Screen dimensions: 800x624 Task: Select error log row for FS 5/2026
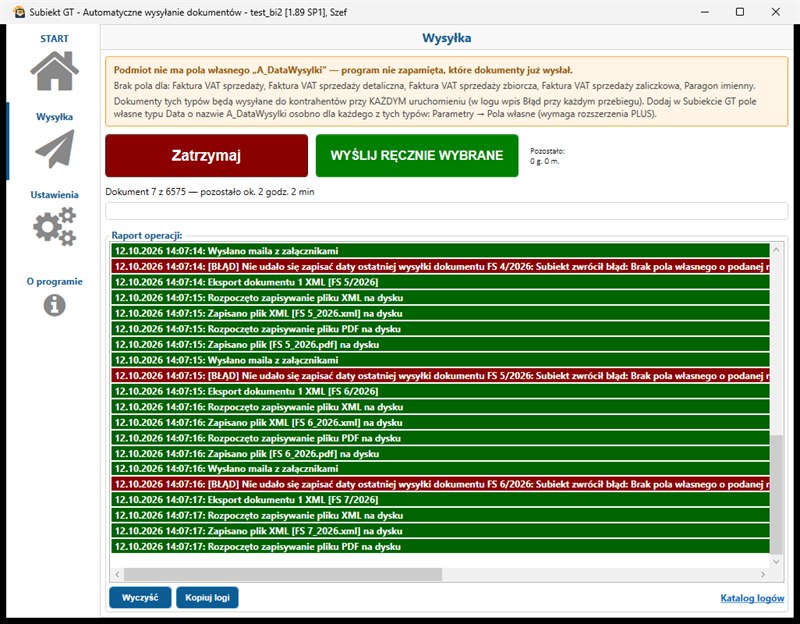click(440, 376)
